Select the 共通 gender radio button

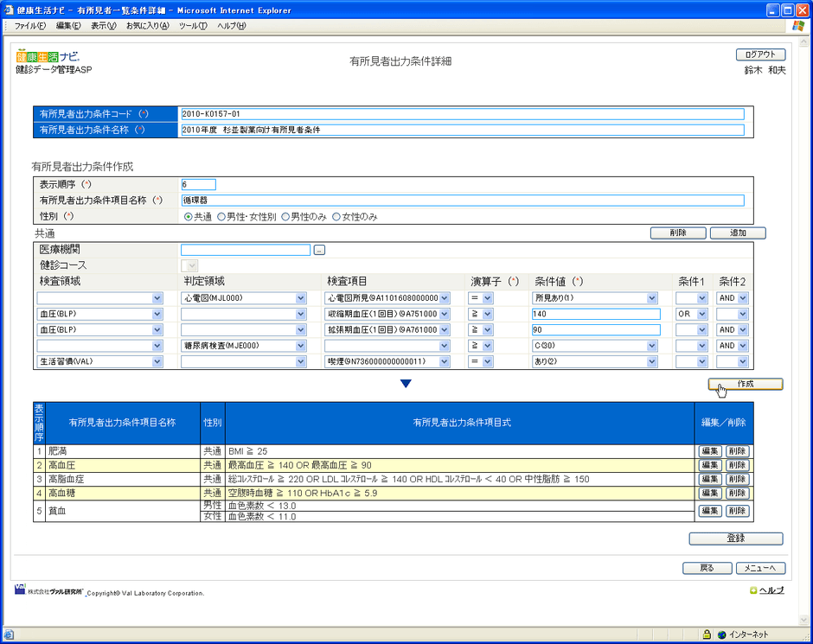pyautogui.click(x=188, y=217)
